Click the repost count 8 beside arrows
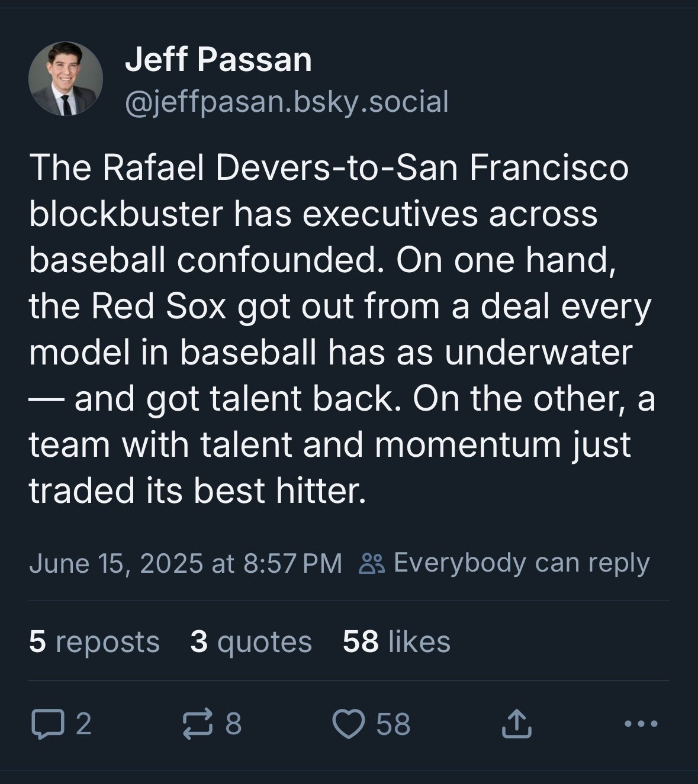 pos(233,724)
